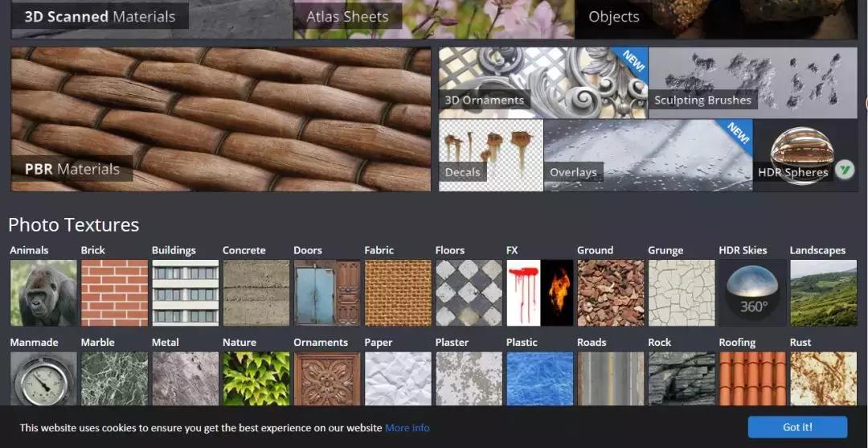Click the green V badge on HDR Spheres

point(845,170)
